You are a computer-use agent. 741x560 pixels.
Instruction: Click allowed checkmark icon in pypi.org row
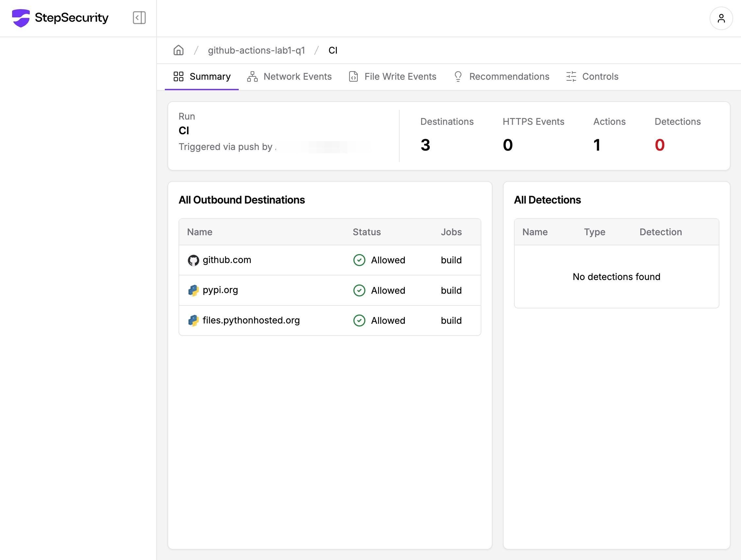click(x=359, y=290)
